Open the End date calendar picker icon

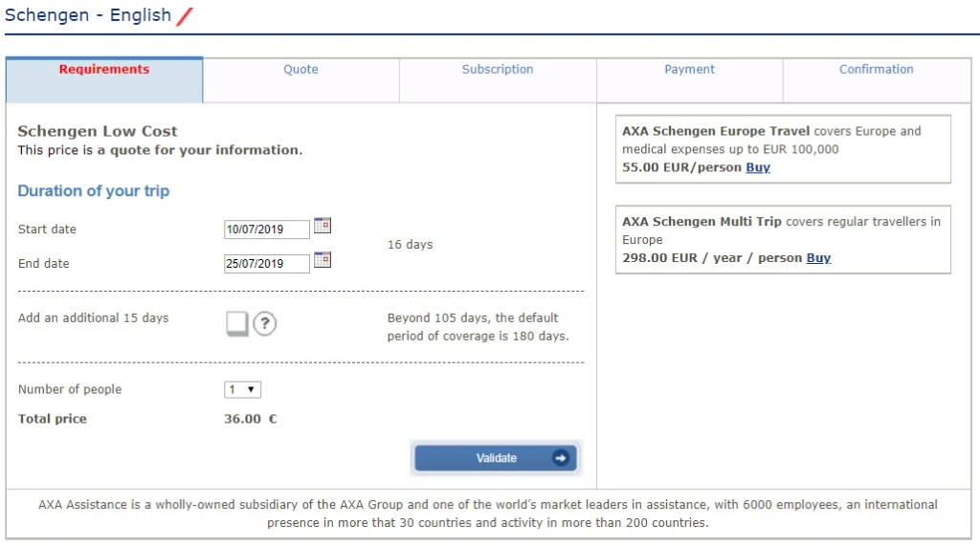[323, 260]
